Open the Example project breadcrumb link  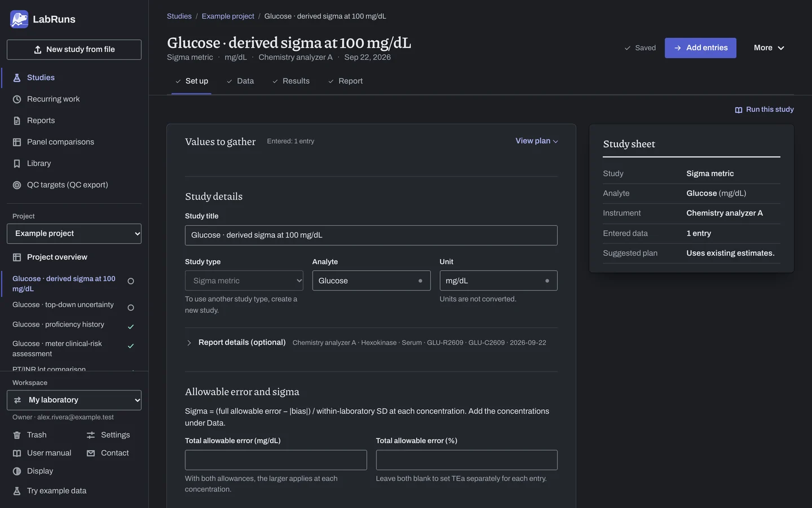(x=228, y=16)
